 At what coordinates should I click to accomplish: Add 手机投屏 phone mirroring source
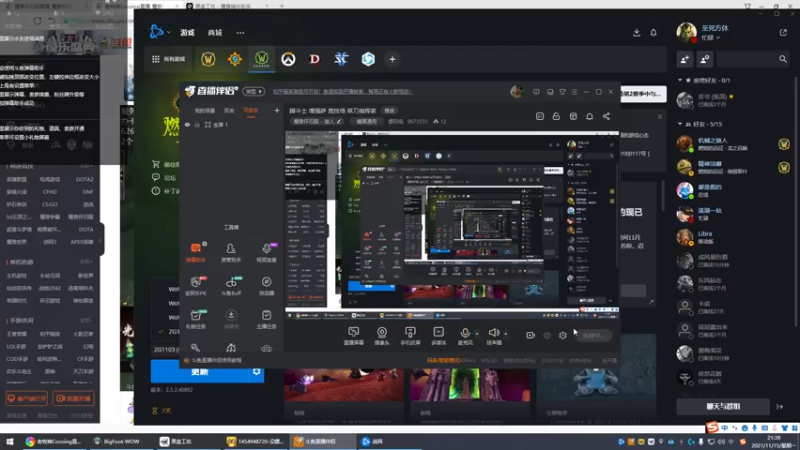[410, 336]
